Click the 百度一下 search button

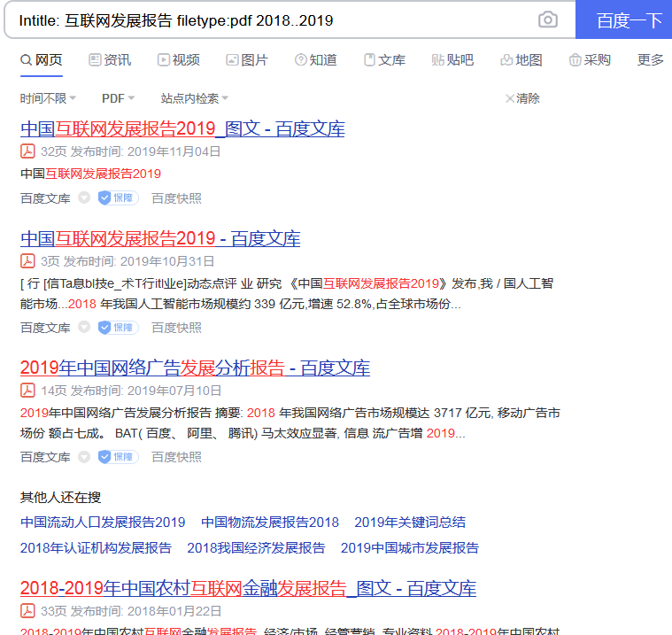point(623,19)
